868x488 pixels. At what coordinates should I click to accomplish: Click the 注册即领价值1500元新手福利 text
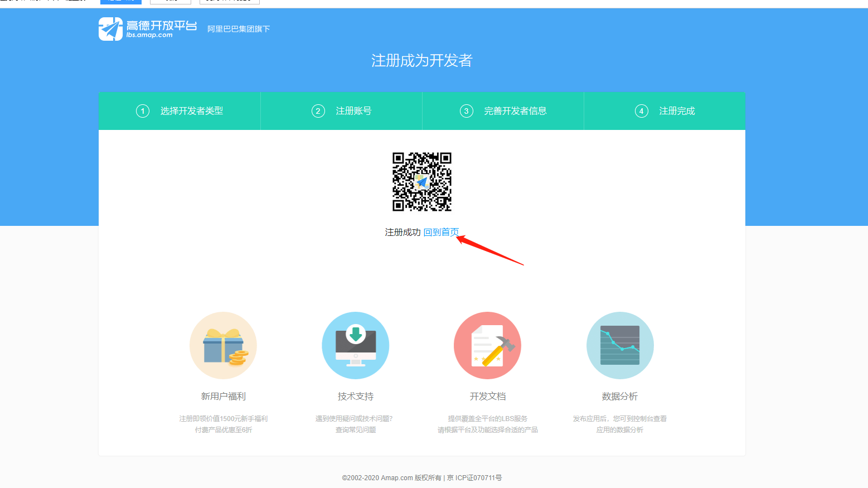tap(224, 418)
